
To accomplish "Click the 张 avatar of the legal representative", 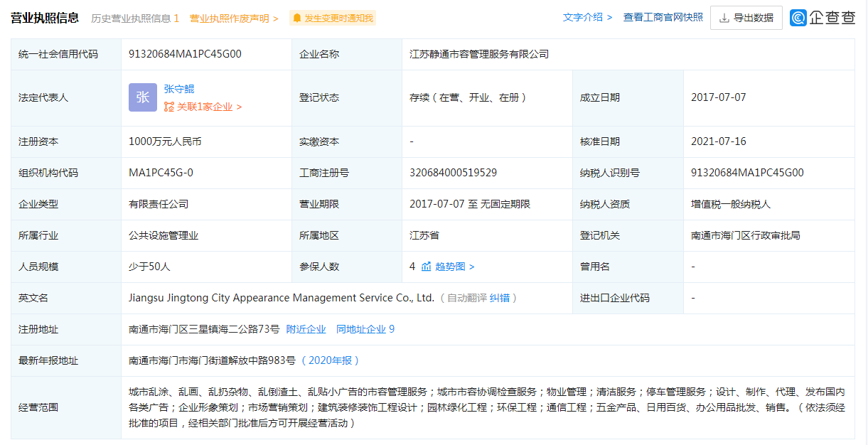I will (143, 97).
